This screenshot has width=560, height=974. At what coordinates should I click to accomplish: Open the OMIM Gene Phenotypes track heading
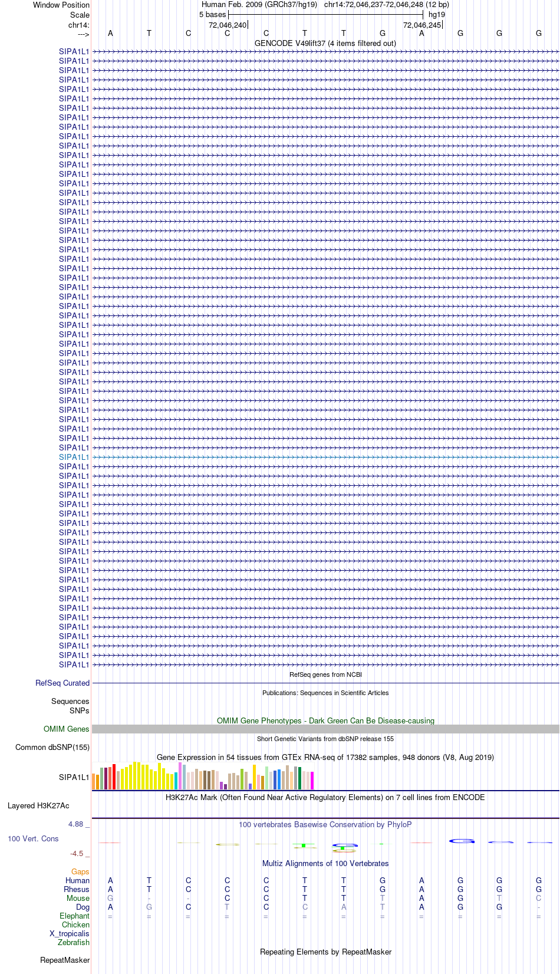click(325, 720)
